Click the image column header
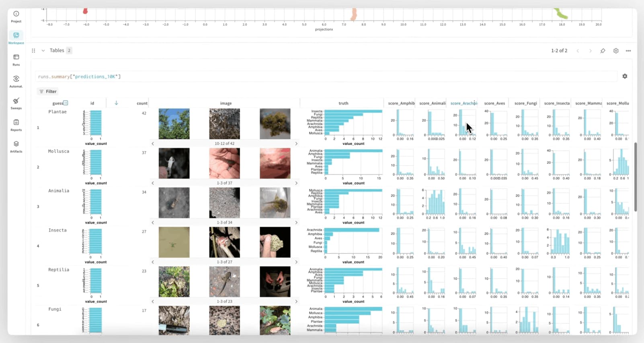 (x=226, y=103)
